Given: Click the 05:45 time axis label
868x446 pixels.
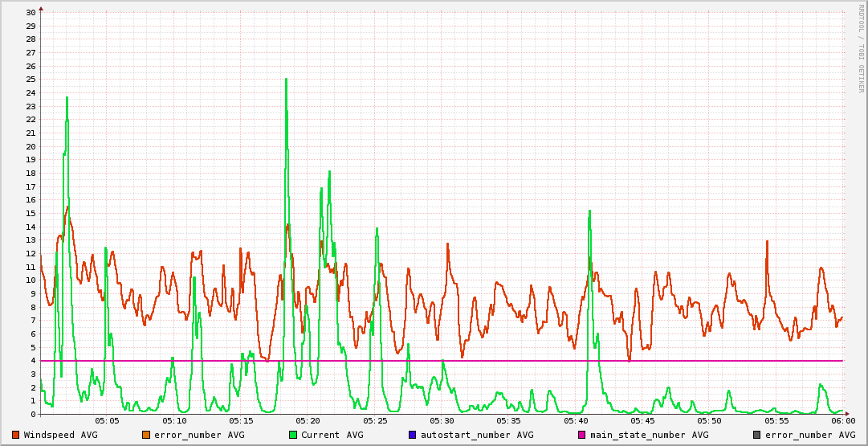Looking at the screenshot, I should point(642,420).
